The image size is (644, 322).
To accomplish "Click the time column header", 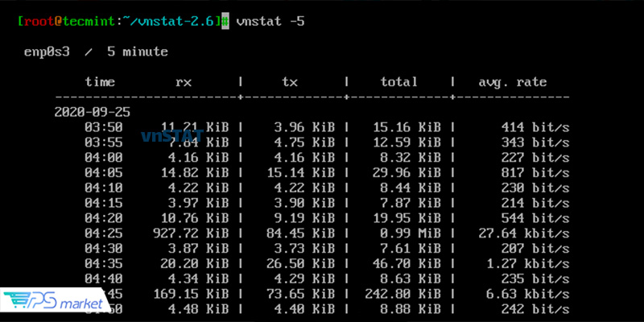I will click(x=100, y=82).
